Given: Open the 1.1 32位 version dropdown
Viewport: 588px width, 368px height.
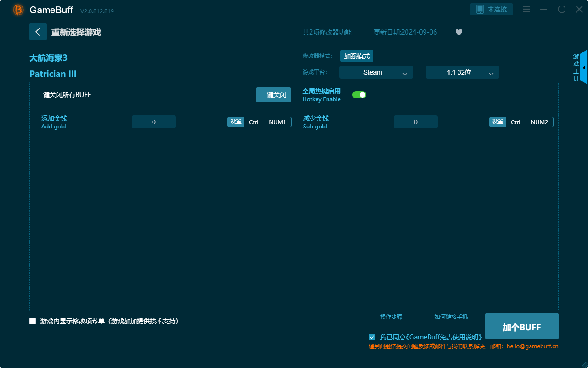Looking at the screenshot, I should pyautogui.click(x=462, y=72).
